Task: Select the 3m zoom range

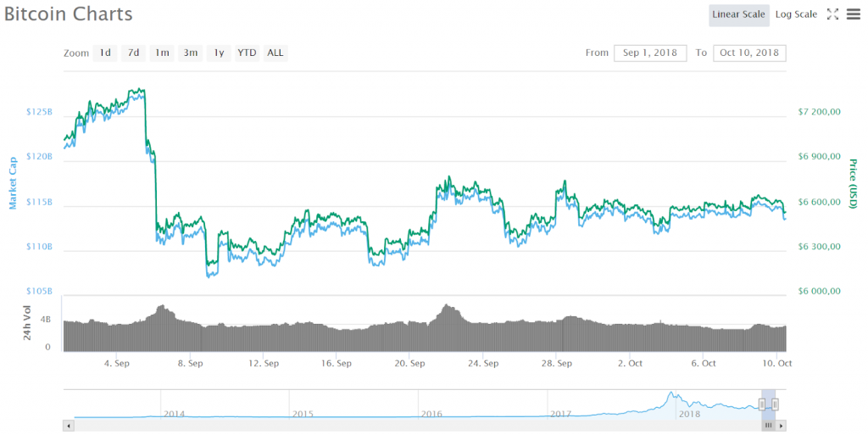Action: (190, 53)
